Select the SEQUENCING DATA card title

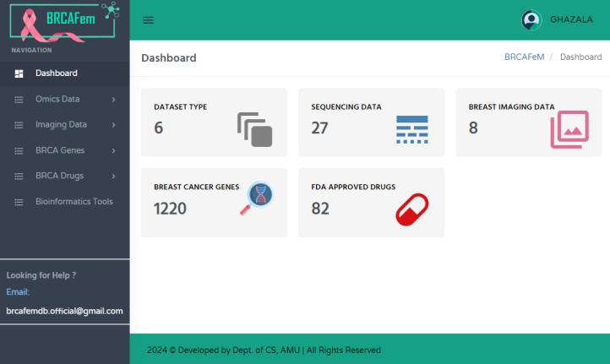pos(346,107)
